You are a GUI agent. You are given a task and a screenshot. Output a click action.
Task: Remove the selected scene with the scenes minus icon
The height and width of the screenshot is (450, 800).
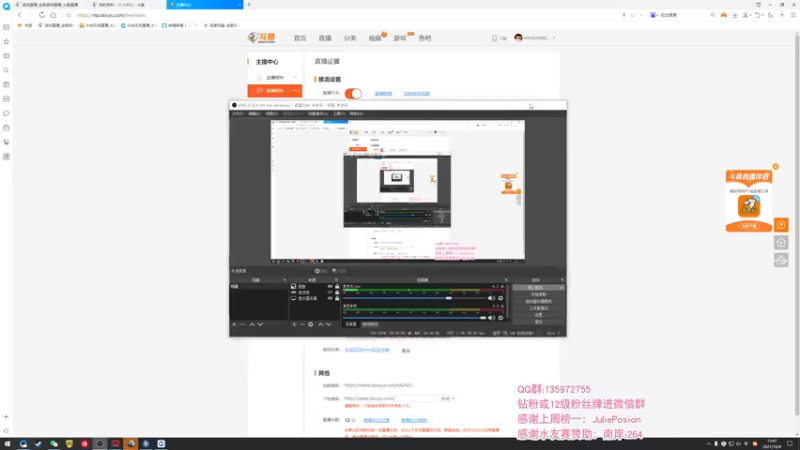click(x=242, y=324)
